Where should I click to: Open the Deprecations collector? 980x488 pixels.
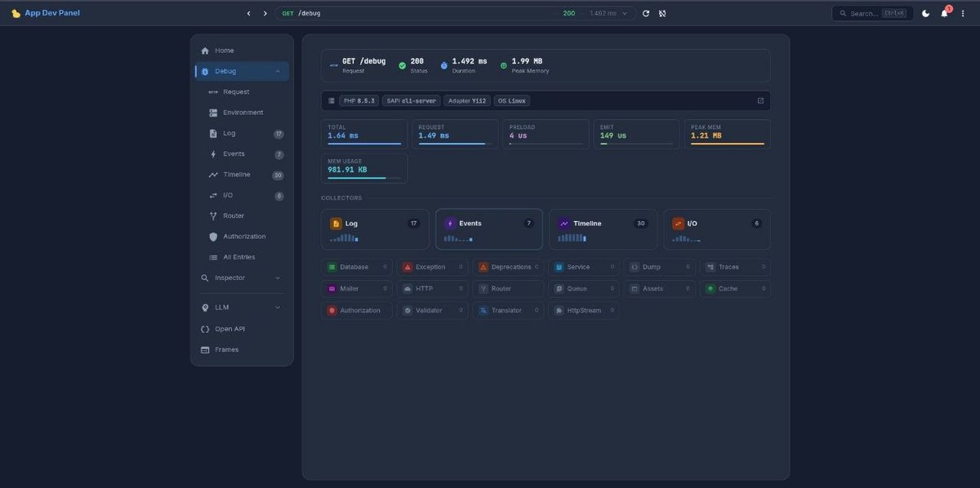(508, 267)
